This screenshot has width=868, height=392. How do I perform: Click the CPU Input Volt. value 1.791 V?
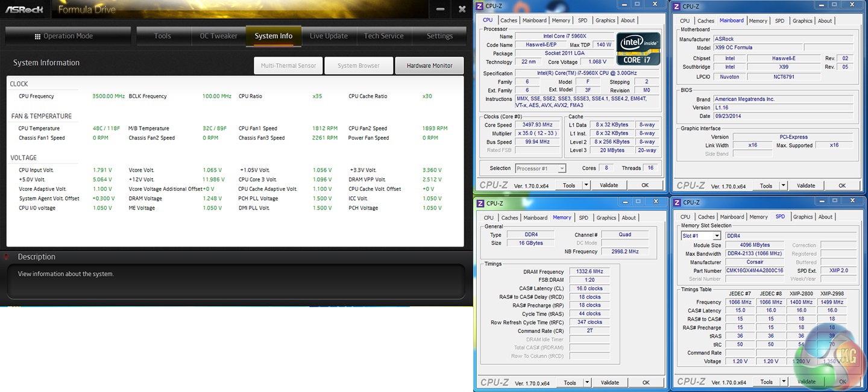(102, 170)
